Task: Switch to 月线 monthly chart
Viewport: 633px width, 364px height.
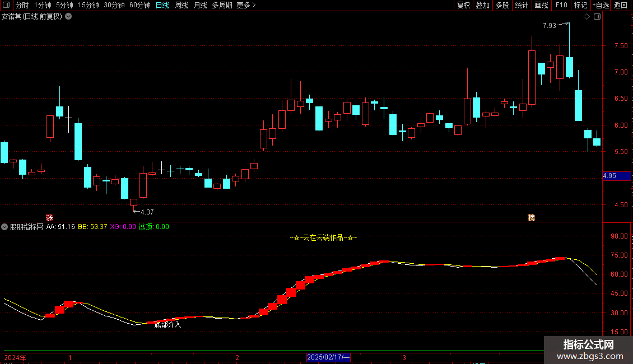Action: click(200, 5)
